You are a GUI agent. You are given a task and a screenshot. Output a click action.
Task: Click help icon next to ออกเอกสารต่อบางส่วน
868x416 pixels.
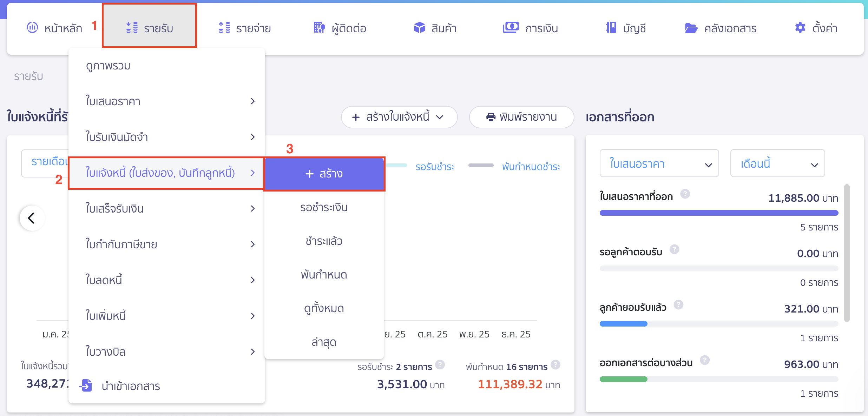click(704, 360)
